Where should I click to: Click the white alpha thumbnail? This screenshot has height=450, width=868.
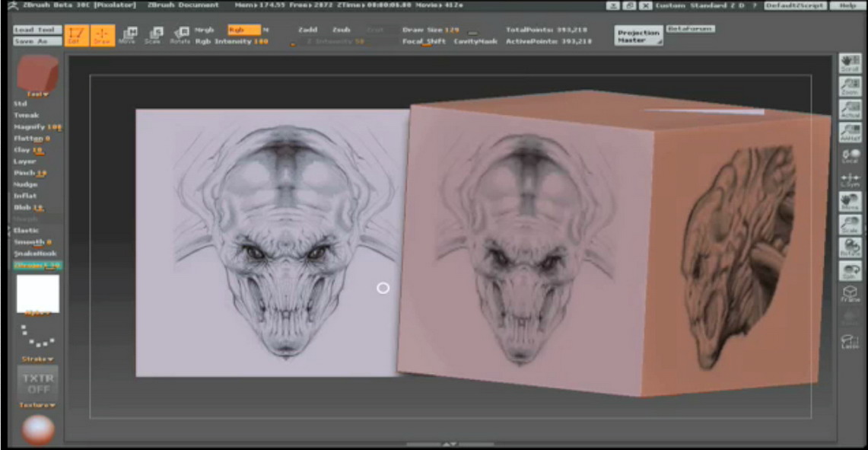(37, 294)
